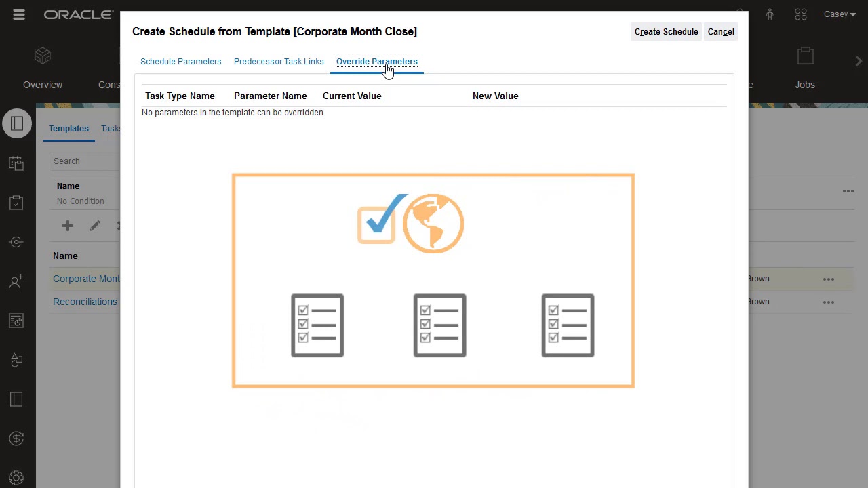This screenshot has width=868, height=488.
Task: Click the Task Type Name column header
Action: (x=180, y=96)
